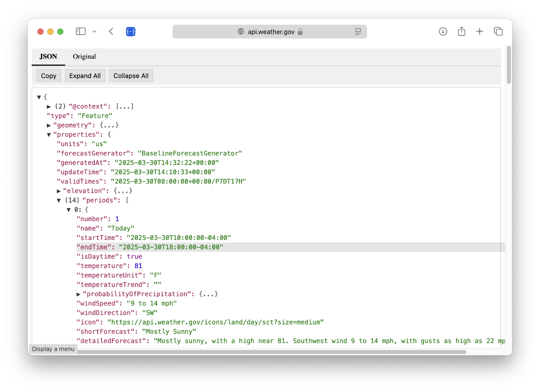540x392 pixels.
Task: Collapse the root object triangle
Action: (x=39, y=97)
